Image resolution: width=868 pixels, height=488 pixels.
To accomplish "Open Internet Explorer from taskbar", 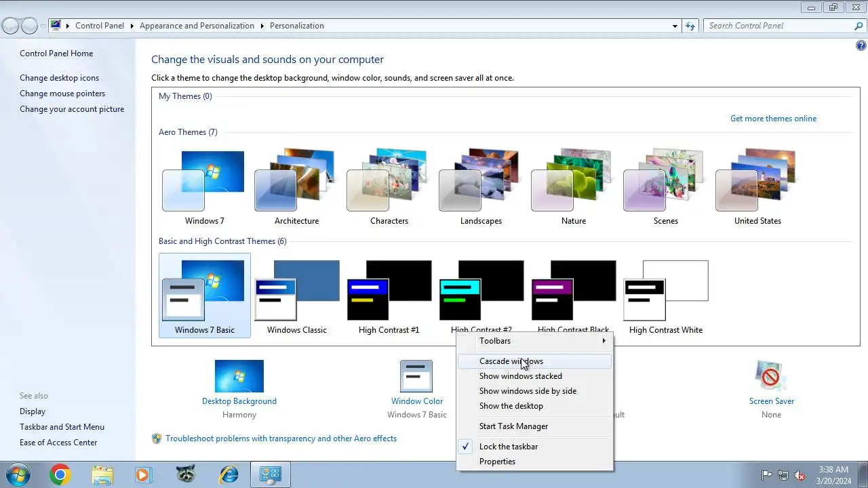I will click(229, 474).
